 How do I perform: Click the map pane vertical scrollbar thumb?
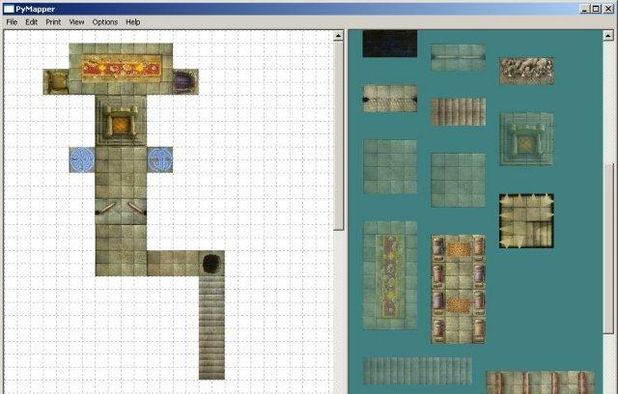click(339, 136)
